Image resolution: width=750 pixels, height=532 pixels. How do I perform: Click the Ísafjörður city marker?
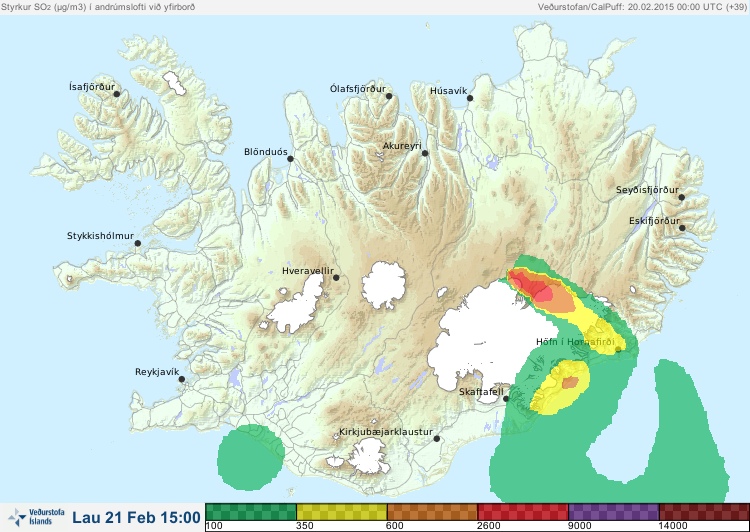[117, 94]
